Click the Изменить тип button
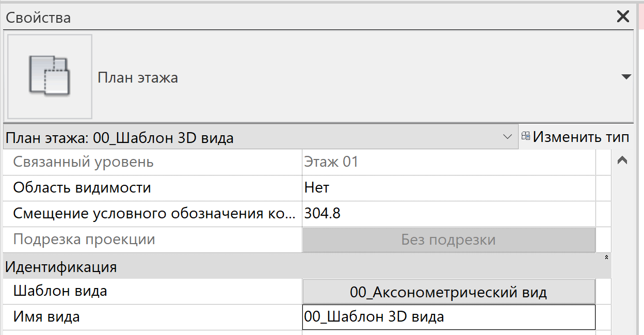The height and width of the screenshot is (335, 644). [x=576, y=137]
